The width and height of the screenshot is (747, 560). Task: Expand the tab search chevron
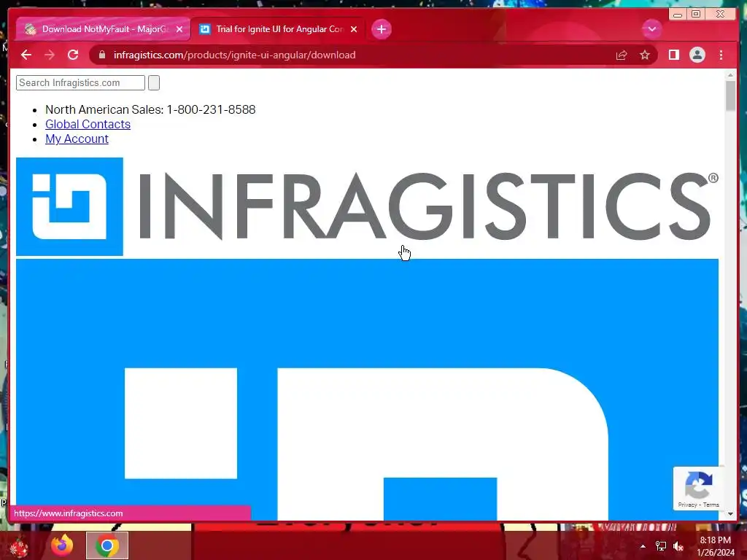tap(651, 29)
